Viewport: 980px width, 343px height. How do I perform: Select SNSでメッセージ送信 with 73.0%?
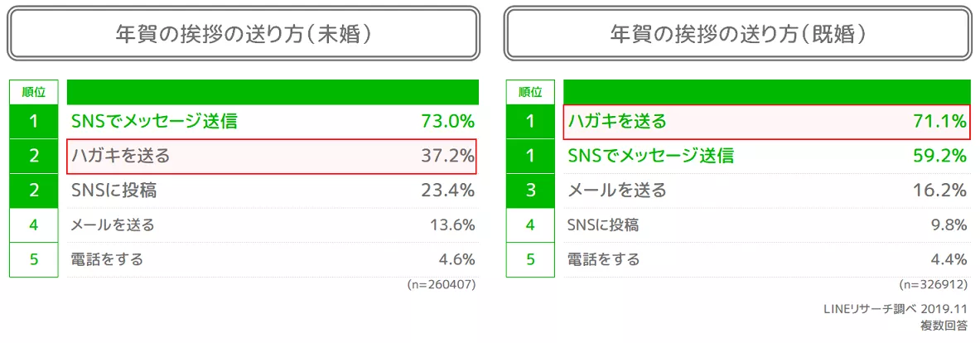(x=154, y=122)
